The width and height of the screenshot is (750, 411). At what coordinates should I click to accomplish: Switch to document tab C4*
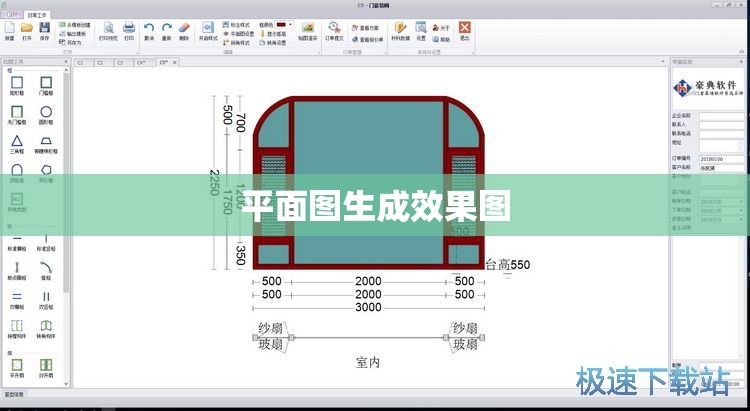[141, 63]
